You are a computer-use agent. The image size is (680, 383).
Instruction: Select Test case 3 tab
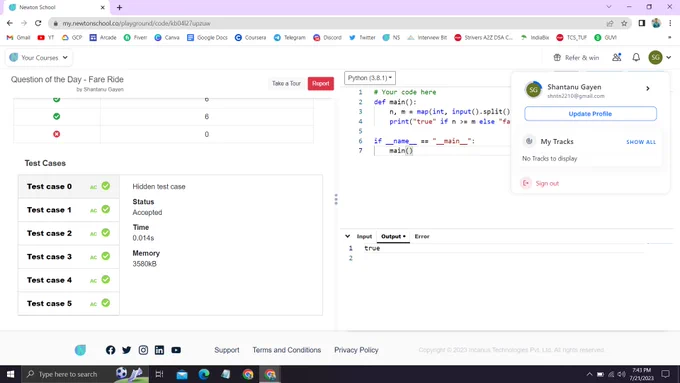69,257
